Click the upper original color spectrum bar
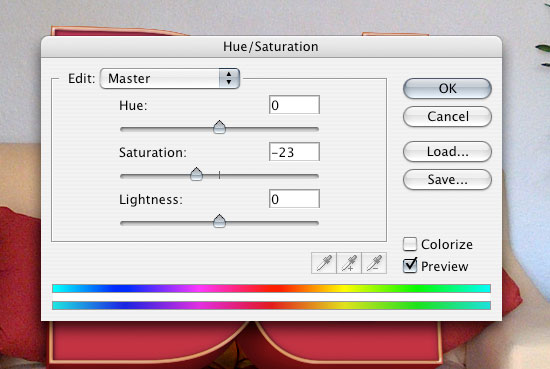 [271, 289]
